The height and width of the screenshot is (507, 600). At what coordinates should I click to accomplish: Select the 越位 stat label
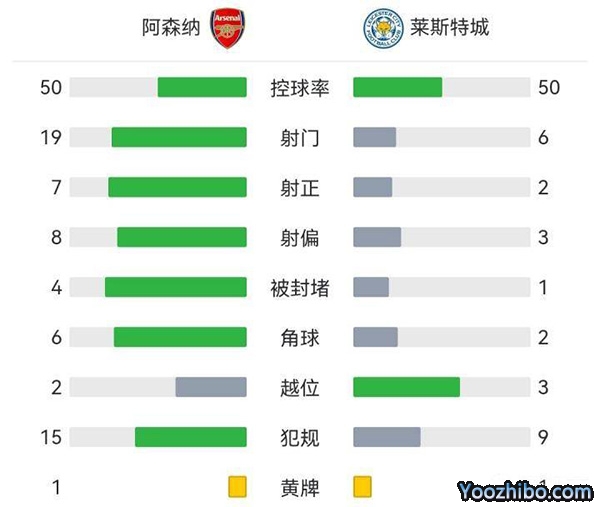coord(300,388)
